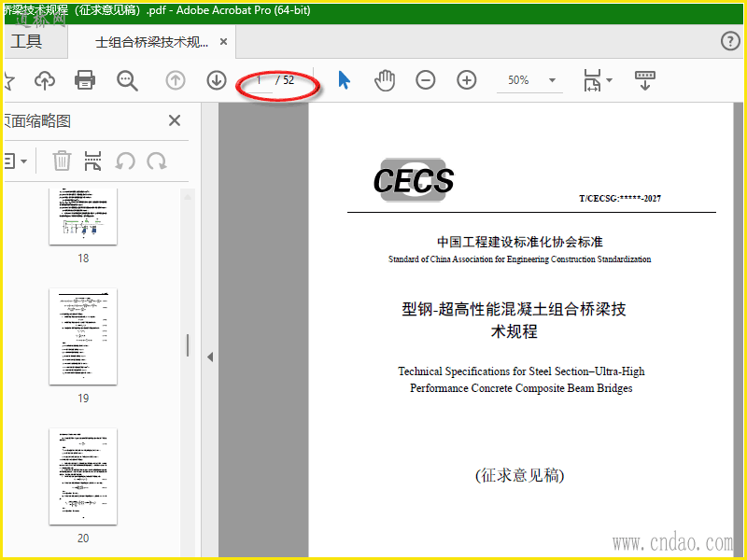Select the 土组合桥梁技术规... document tab
747x560 pixels.
[x=151, y=42]
